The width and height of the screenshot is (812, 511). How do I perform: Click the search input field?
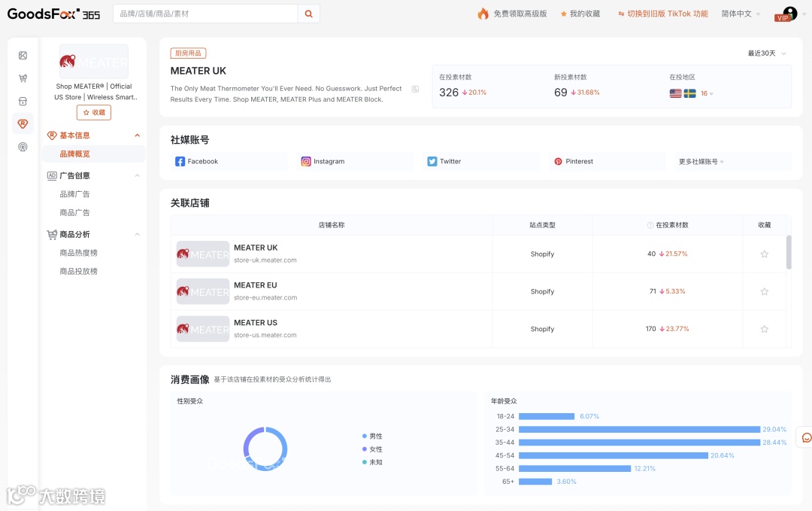tap(205, 14)
